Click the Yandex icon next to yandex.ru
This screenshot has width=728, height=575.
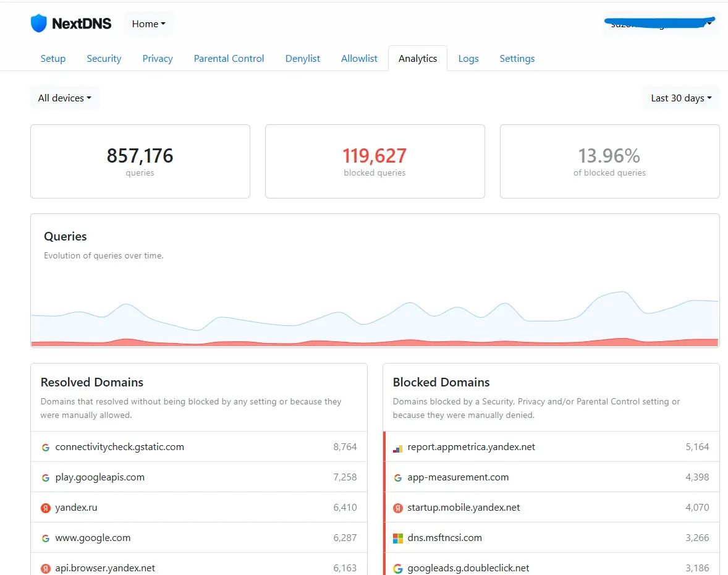45,508
